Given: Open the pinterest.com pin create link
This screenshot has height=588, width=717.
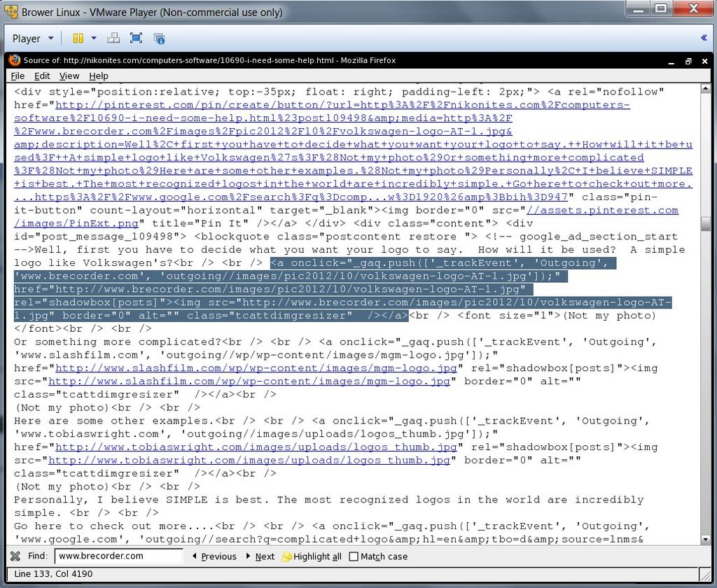Looking at the screenshot, I should pyautogui.click(x=353, y=151).
